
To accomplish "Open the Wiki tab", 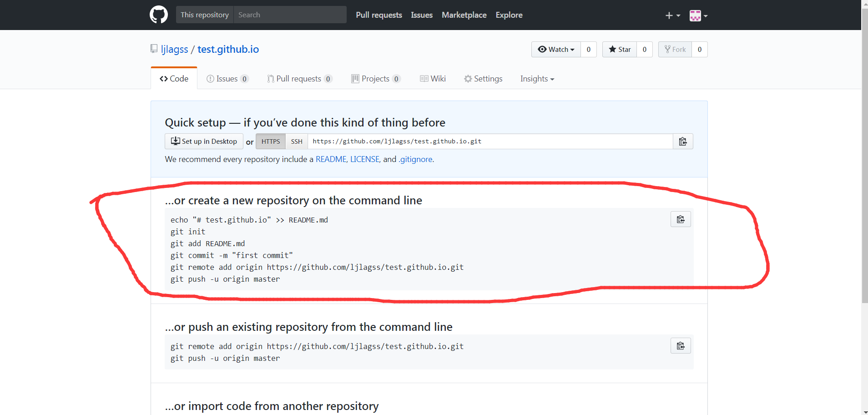I will click(x=433, y=79).
